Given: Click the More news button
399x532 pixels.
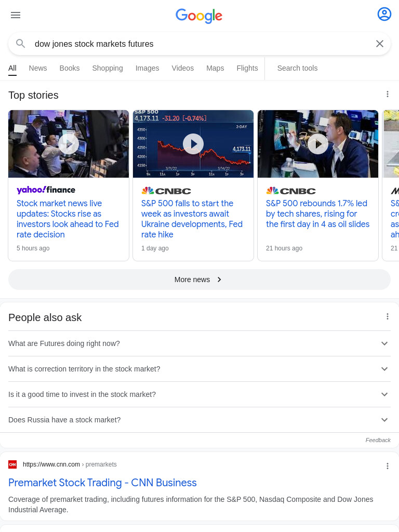Looking at the screenshot, I should [199, 280].
